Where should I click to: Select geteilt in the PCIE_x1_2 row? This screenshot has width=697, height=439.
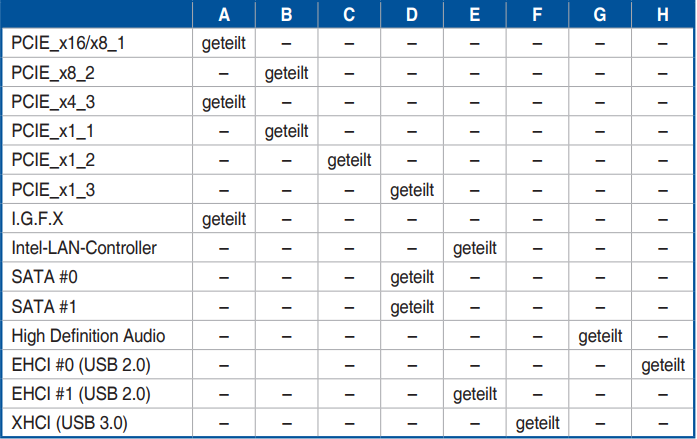point(349,160)
